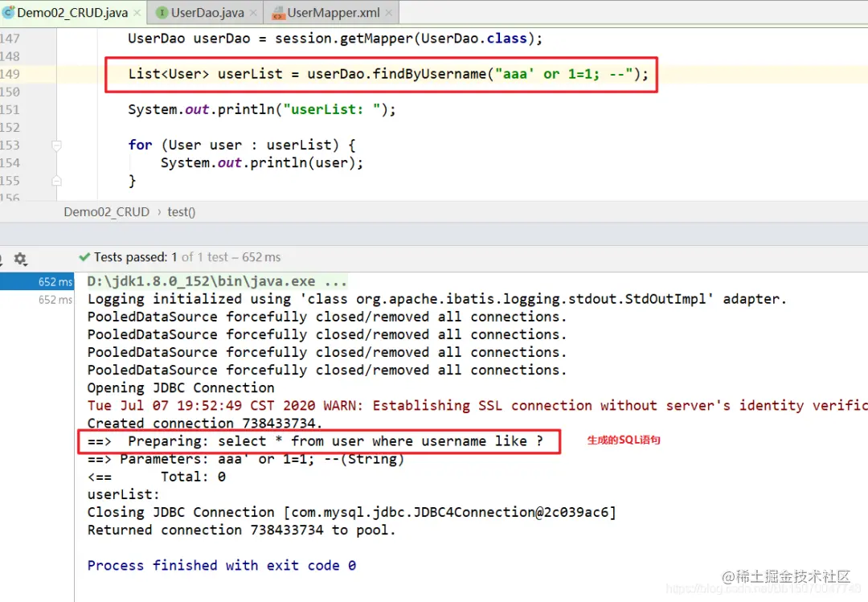Screen dimensions: 868x602
Task: Click test() in the breadcrumb bar
Action: [x=181, y=212]
